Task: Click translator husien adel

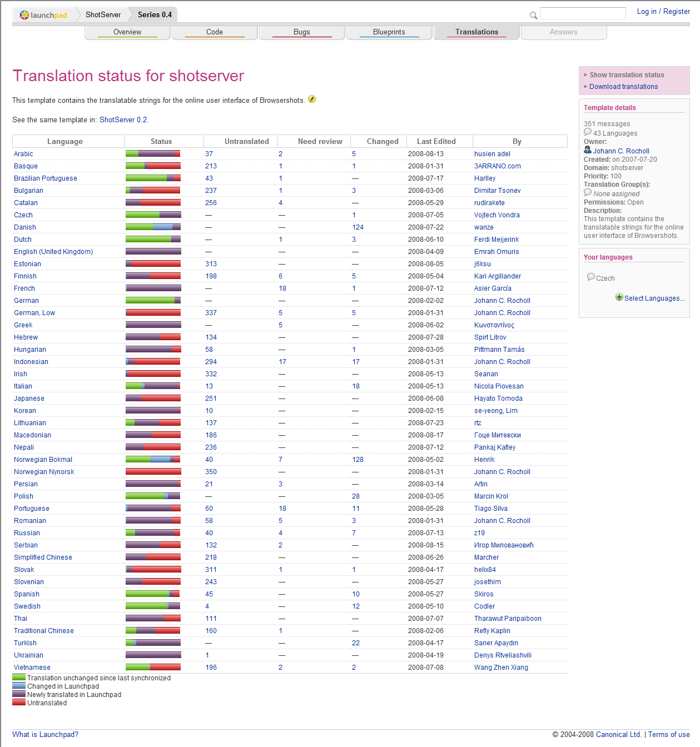Action: point(492,154)
